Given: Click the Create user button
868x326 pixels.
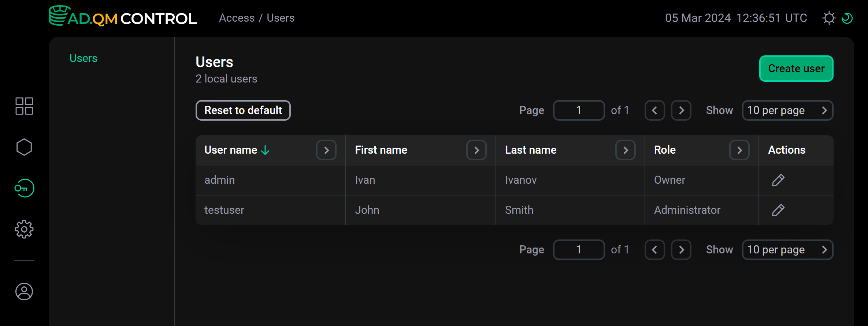Looking at the screenshot, I should point(796,69).
